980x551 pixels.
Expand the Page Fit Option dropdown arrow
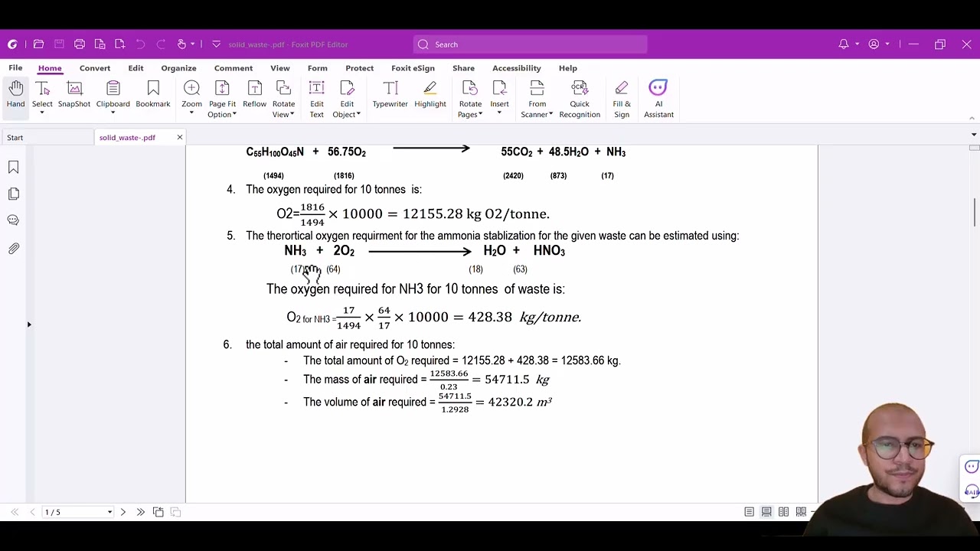coord(234,115)
